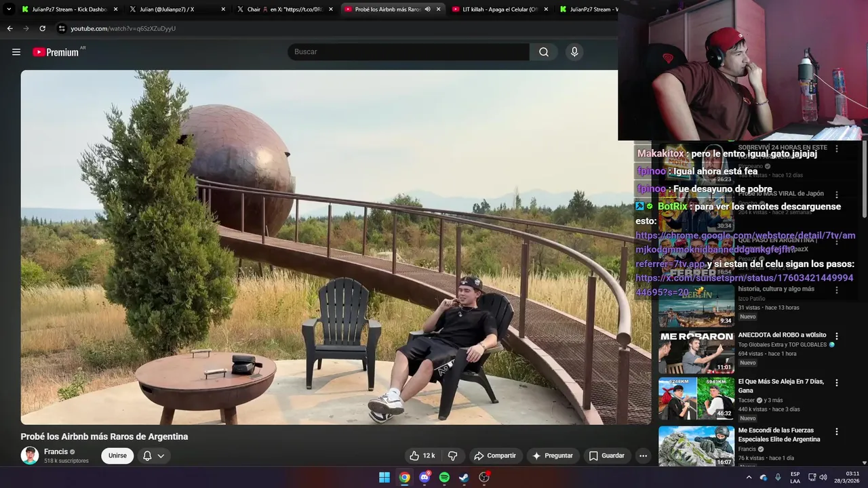The image size is (868, 488).
Task: Open 'El Que Más Se Aleja En 7 Días' title
Action: (781, 386)
